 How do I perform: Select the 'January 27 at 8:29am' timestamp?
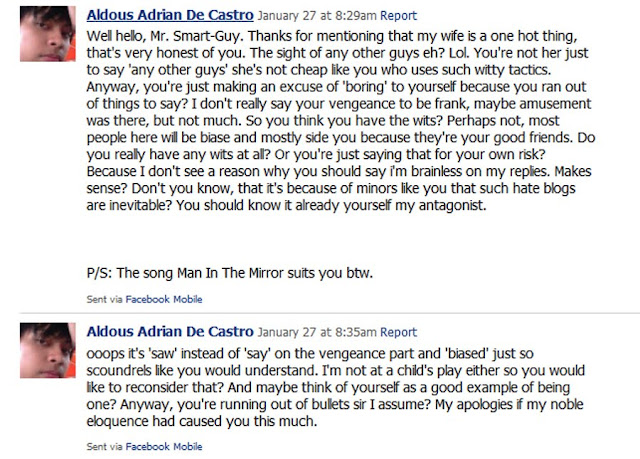[x=317, y=16]
